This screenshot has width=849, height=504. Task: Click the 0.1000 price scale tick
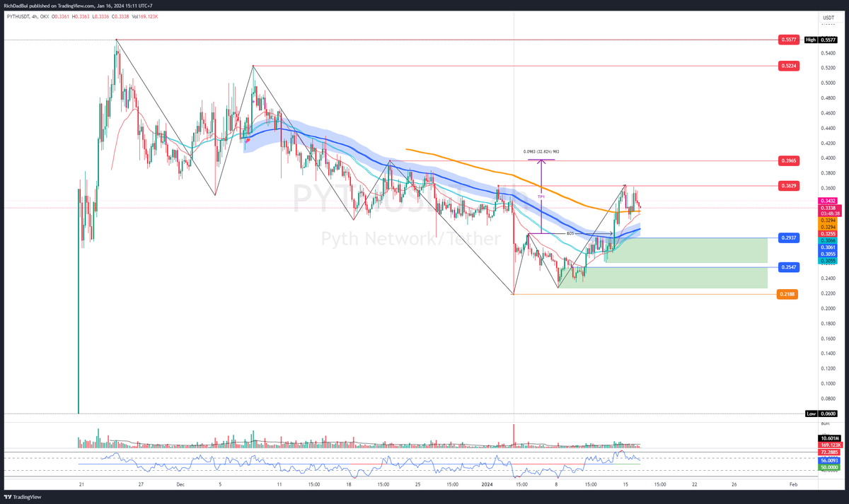click(828, 384)
